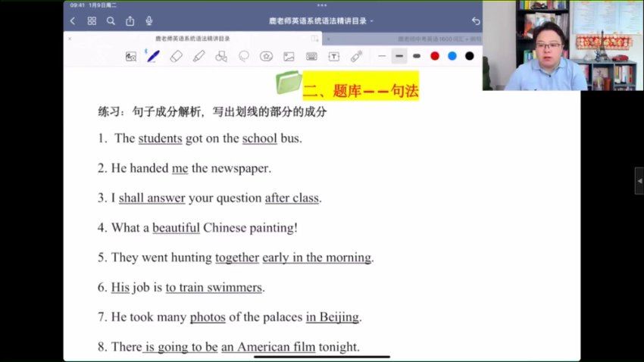The image size is (644, 362).
Task: Click the presenter webcam video thumbnail
Action: pos(563,45)
